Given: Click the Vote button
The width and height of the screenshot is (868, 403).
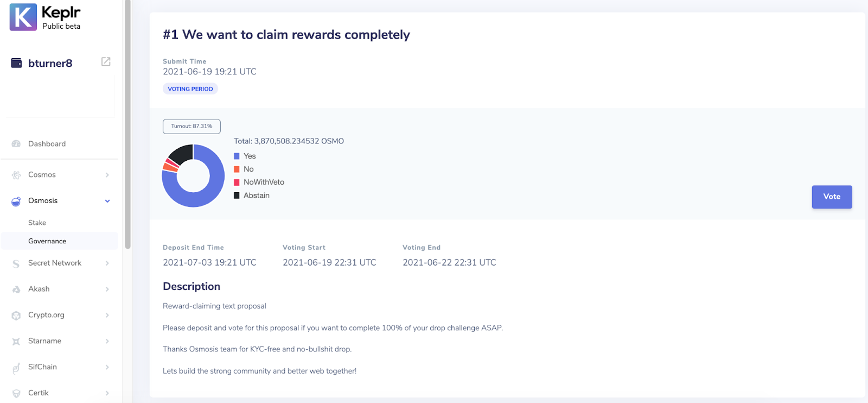Looking at the screenshot, I should (x=832, y=197).
